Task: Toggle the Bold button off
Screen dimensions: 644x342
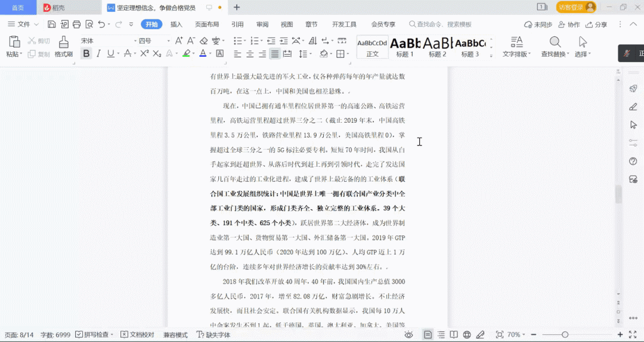Action: (x=86, y=54)
